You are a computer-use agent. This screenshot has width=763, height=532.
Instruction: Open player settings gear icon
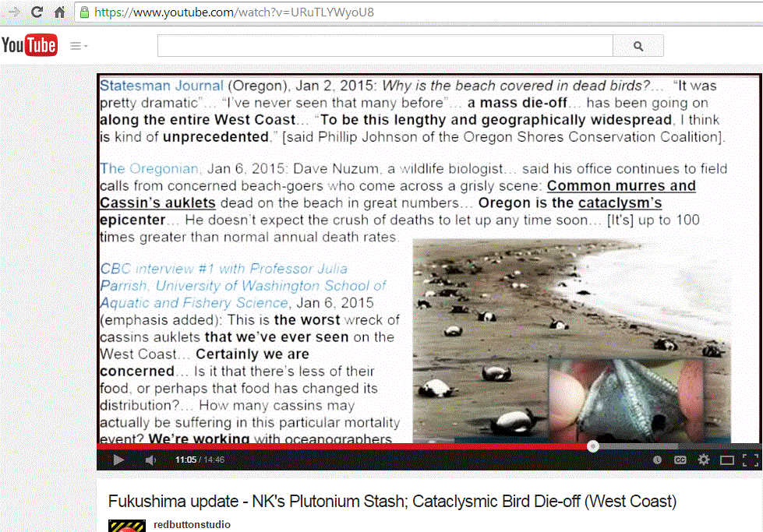coord(704,460)
